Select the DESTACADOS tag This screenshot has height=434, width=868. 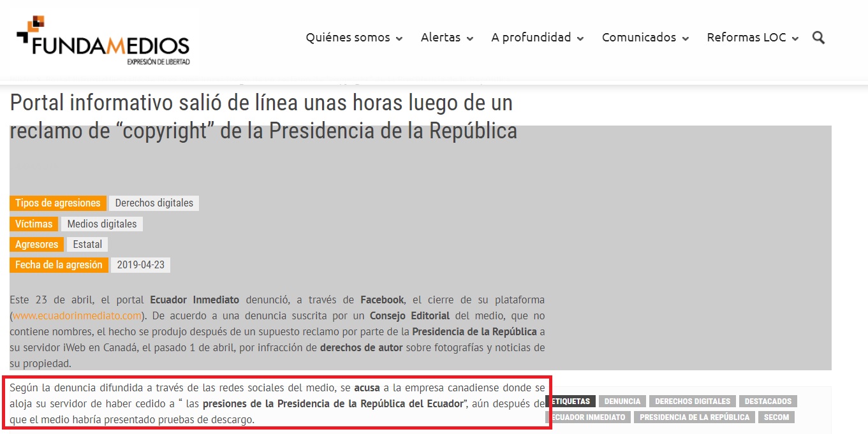pos(768,401)
